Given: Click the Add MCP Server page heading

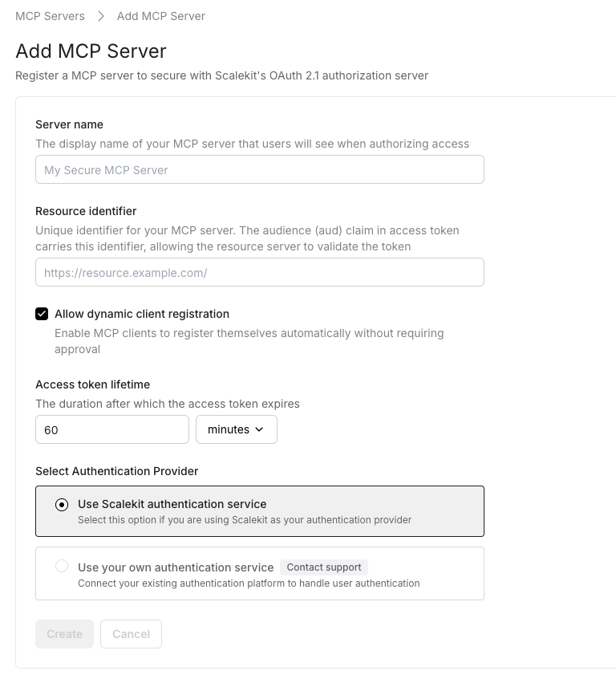Looking at the screenshot, I should [x=91, y=51].
